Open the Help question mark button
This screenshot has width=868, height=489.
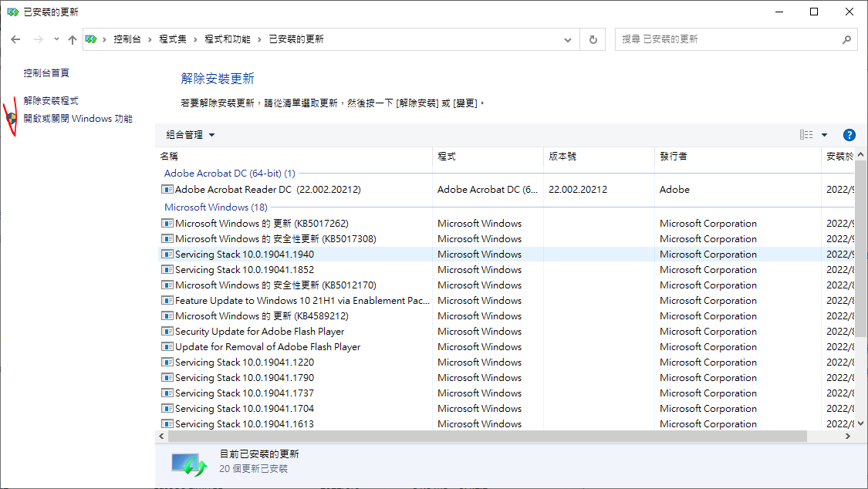tap(849, 135)
